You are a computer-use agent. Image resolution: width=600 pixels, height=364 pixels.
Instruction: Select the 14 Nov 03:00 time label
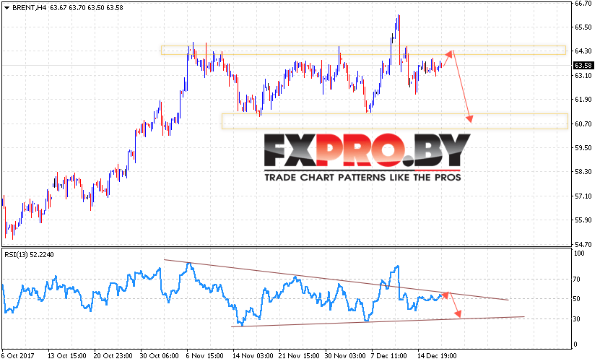[252, 356]
